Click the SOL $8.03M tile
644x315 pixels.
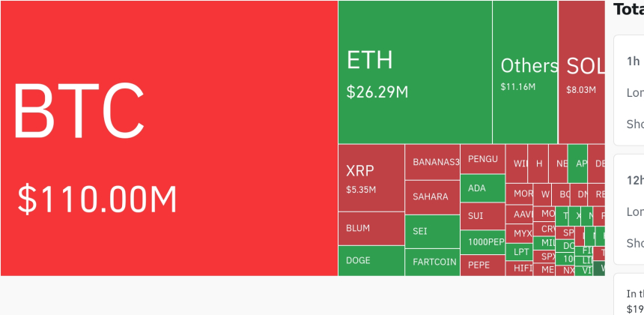click(x=582, y=72)
